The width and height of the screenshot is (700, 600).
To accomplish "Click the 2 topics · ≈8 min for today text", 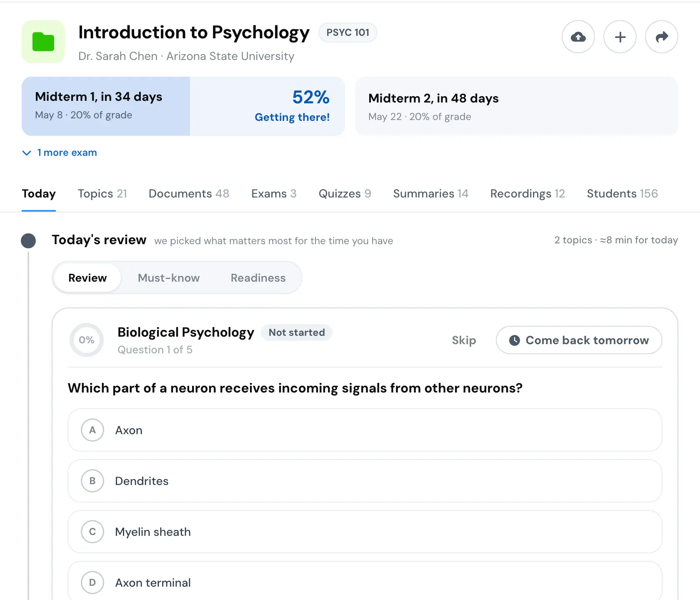I will point(616,240).
